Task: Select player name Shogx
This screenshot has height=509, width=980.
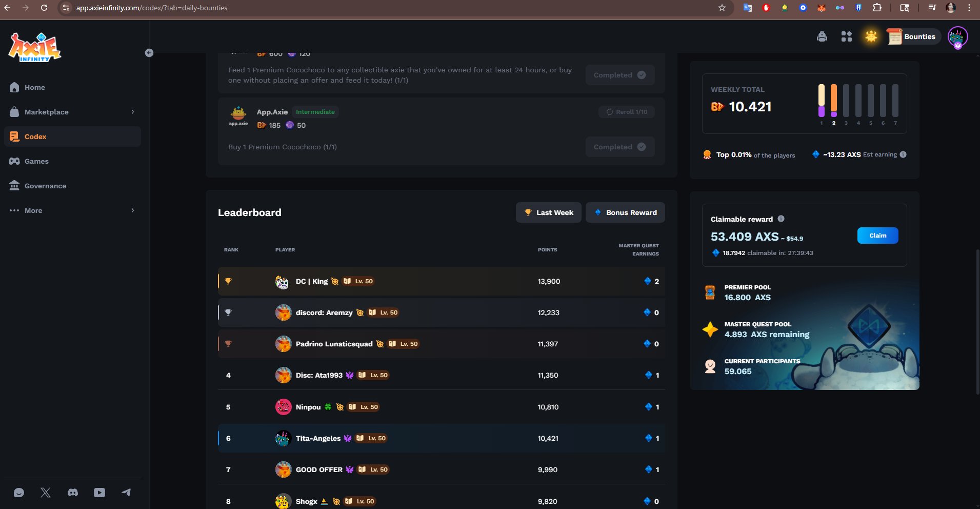Action: point(306,501)
